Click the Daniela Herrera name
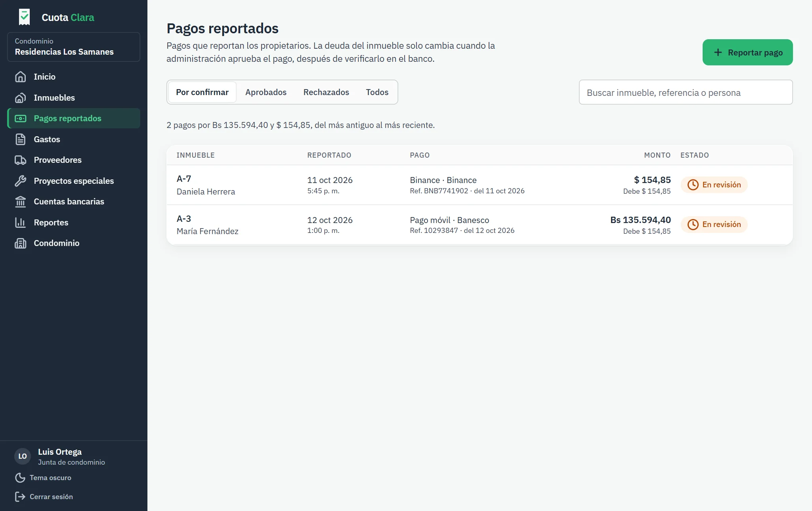The height and width of the screenshot is (511, 812). [206, 192]
